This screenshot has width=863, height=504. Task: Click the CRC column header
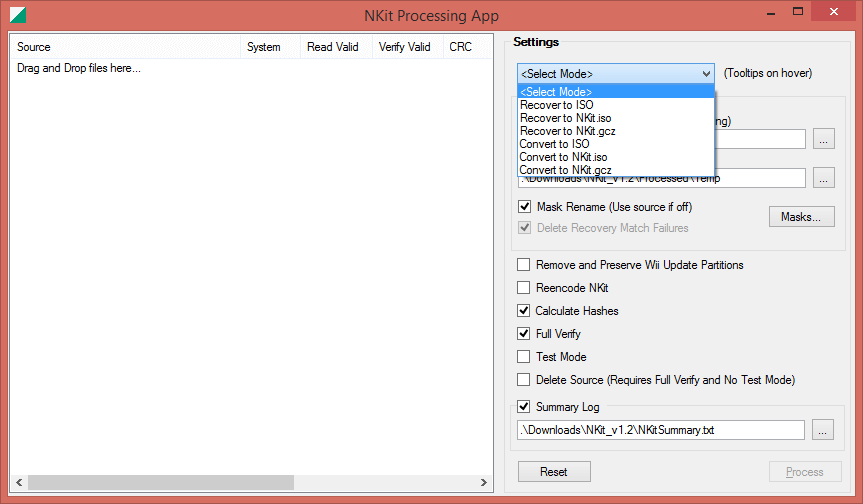coord(467,47)
